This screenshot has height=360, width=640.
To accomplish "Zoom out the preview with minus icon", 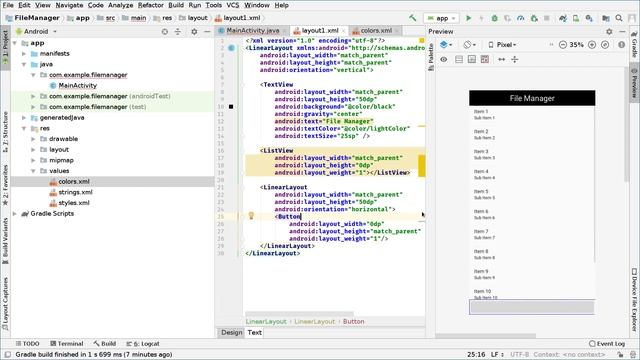I will pyautogui.click(x=563, y=45).
